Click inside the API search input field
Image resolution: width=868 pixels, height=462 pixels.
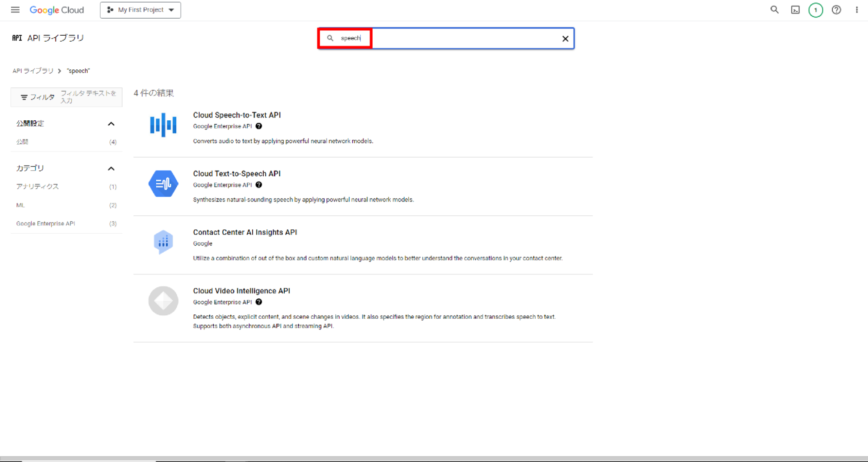[446, 38]
